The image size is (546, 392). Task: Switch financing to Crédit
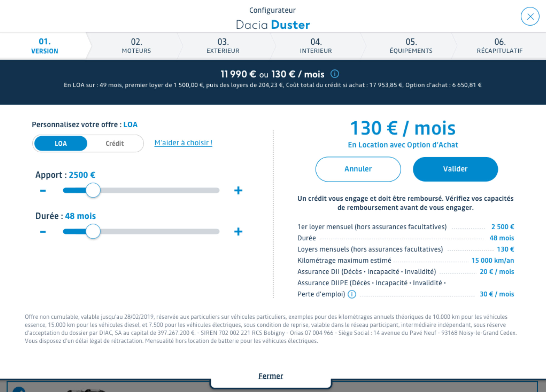coord(115,144)
